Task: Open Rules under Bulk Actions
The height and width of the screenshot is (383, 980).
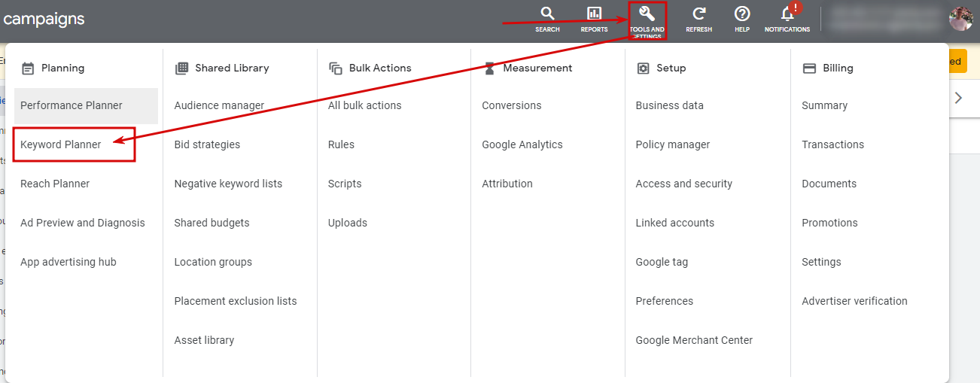Action: pos(341,144)
